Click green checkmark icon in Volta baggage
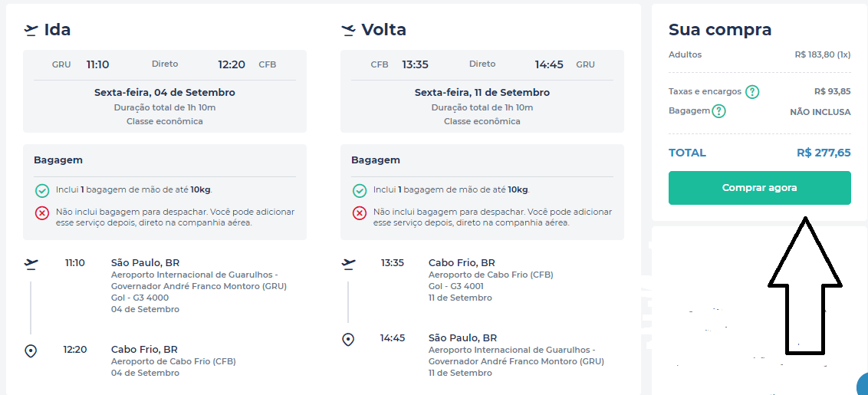The image size is (868, 395). pos(360,191)
